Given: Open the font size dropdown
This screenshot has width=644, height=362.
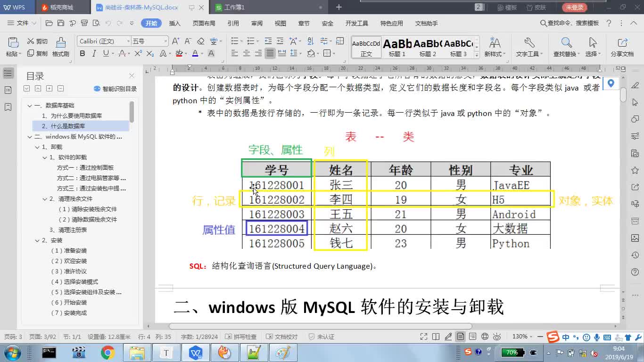Looking at the screenshot, I should pos(149,41).
